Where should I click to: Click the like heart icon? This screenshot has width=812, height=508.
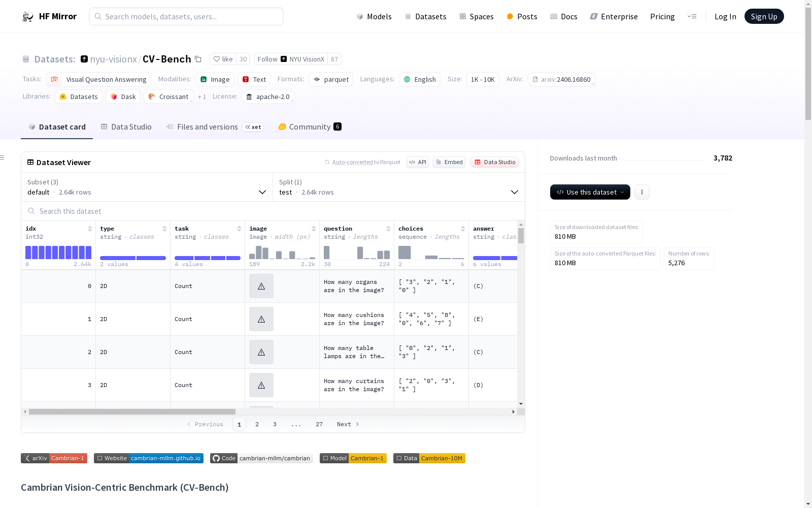(x=217, y=59)
